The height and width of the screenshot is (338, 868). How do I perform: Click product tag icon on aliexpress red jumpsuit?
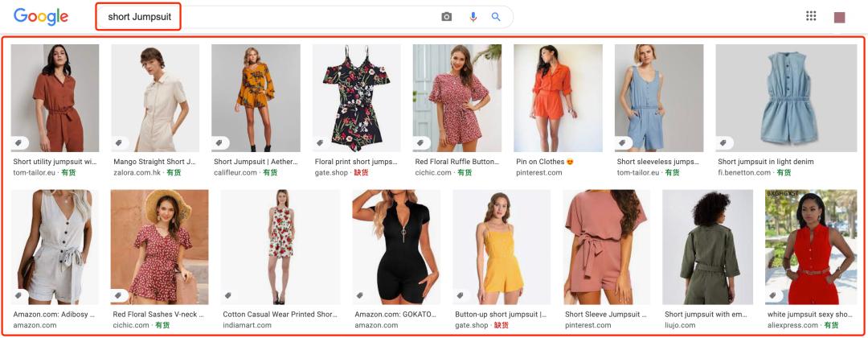tap(773, 295)
